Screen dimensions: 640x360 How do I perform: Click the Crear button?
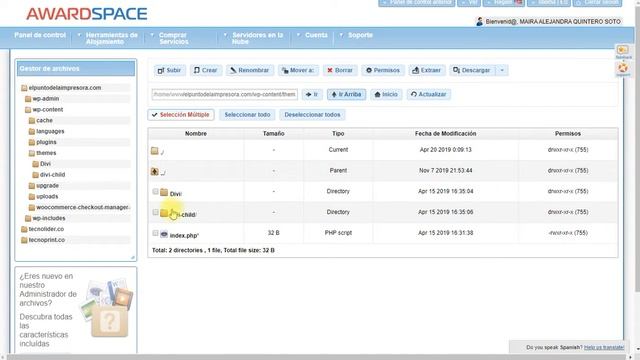pyautogui.click(x=206, y=70)
